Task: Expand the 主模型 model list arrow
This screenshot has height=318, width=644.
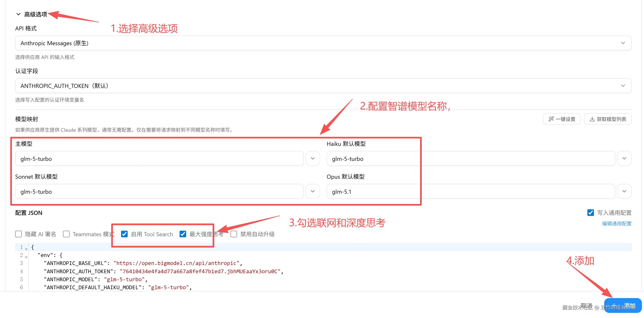Action: [x=313, y=158]
